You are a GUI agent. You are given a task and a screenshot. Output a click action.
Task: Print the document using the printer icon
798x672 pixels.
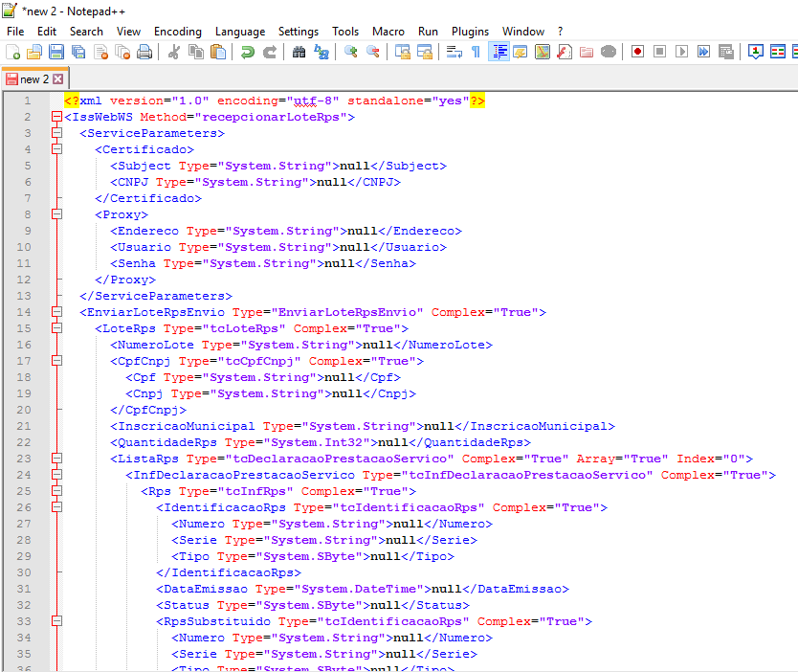click(x=144, y=52)
